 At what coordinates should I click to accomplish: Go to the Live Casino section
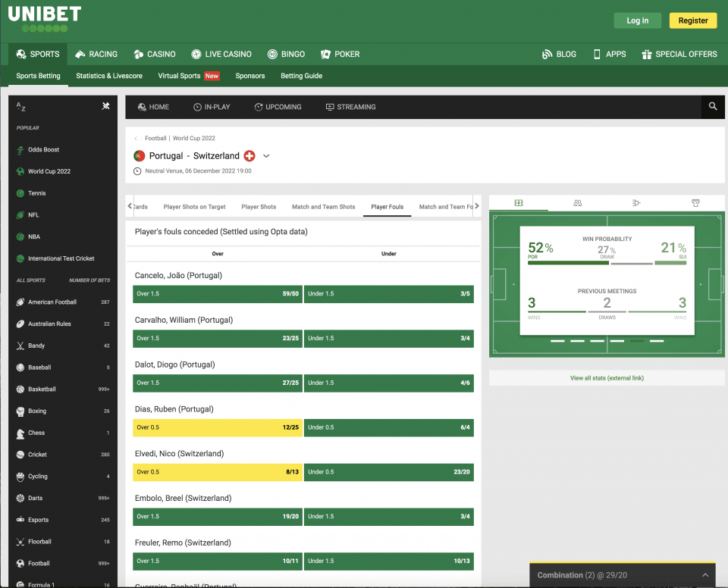click(x=221, y=55)
